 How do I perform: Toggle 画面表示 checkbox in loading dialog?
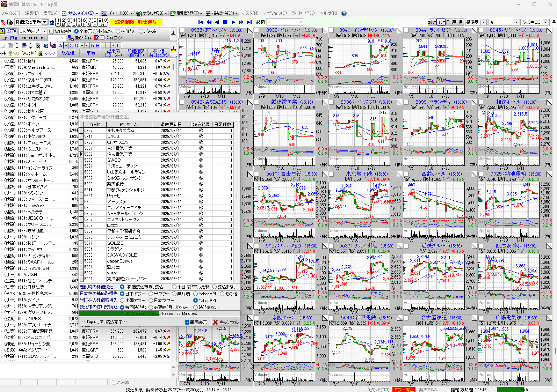tap(187, 322)
